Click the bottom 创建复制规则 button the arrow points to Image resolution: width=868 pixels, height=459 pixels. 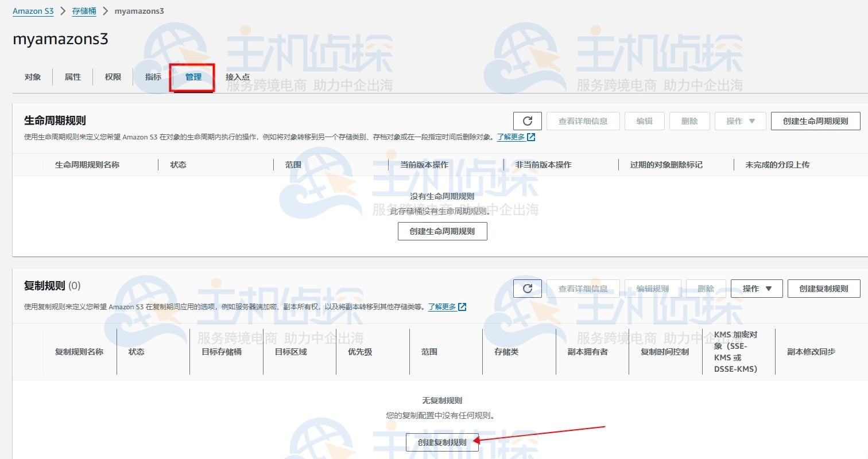(442, 442)
